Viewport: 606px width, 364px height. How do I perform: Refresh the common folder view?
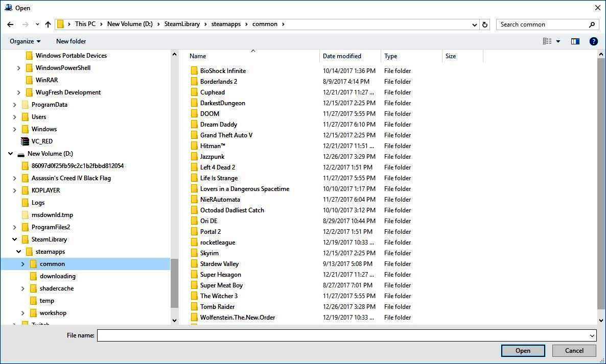(485, 25)
